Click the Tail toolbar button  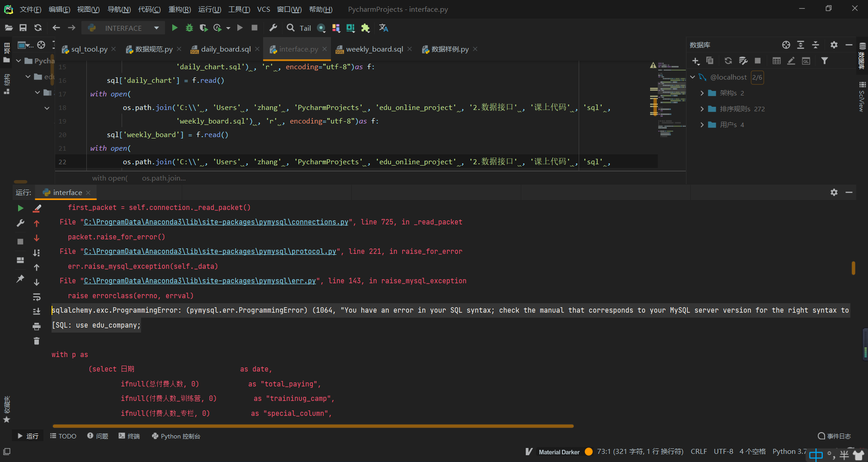[x=305, y=28]
